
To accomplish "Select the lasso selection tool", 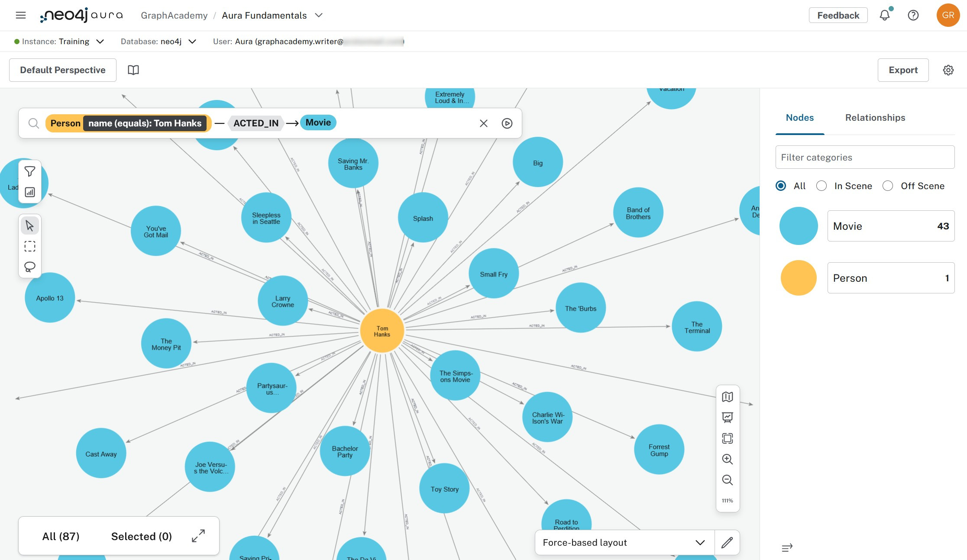I will [29, 267].
